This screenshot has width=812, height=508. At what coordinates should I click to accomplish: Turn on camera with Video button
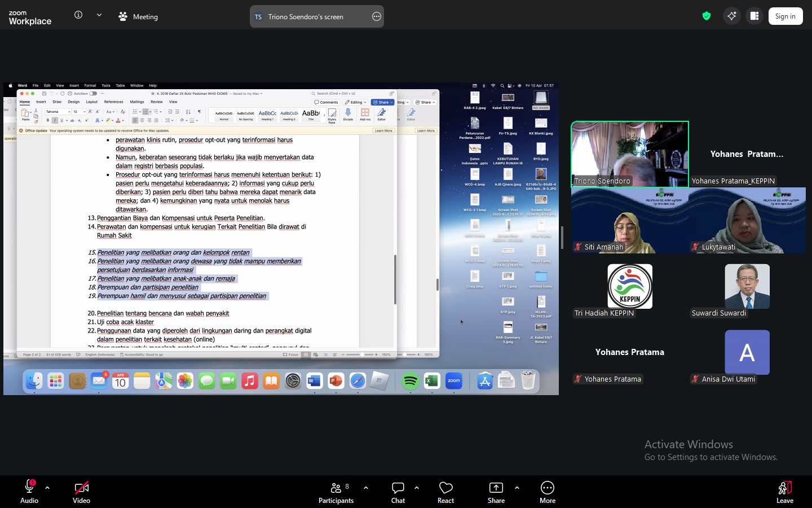click(x=81, y=491)
